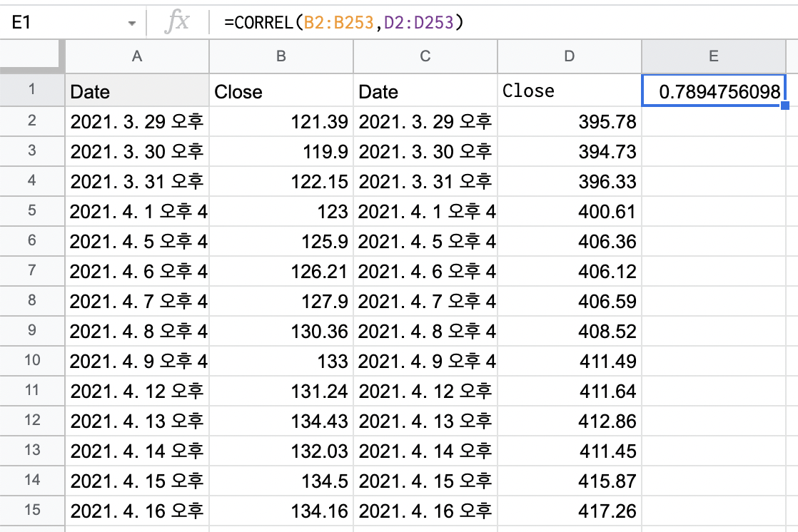Select cell with value 134.5

[281, 481]
